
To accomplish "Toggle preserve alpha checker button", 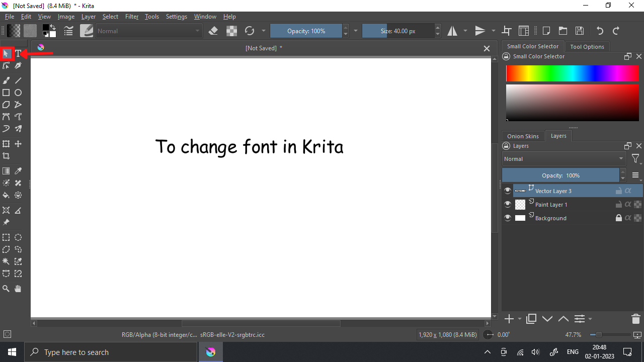I will tap(231, 31).
